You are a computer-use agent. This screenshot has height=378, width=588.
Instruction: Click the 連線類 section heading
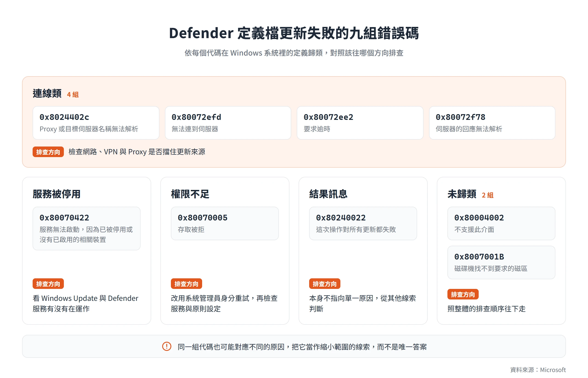click(x=47, y=93)
